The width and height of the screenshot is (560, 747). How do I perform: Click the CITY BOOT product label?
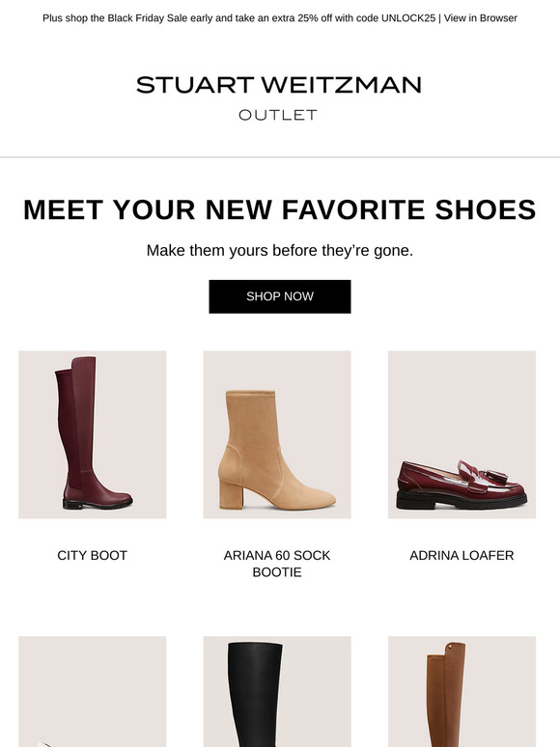coord(92,556)
